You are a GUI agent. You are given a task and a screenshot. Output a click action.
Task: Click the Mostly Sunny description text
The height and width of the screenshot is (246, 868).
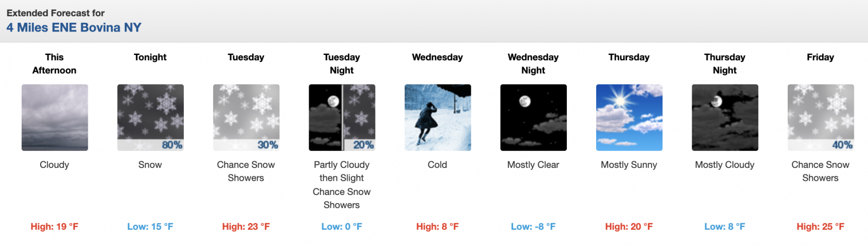(629, 165)
